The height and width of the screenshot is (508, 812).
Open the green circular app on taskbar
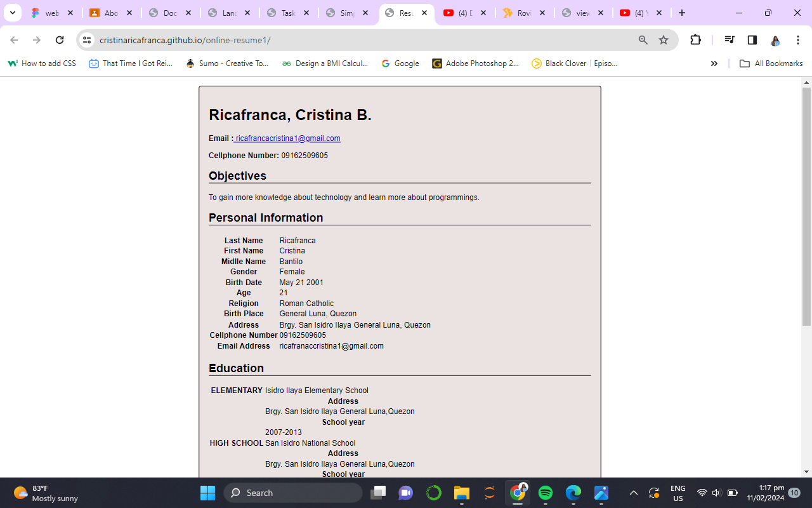click(434, 493)
